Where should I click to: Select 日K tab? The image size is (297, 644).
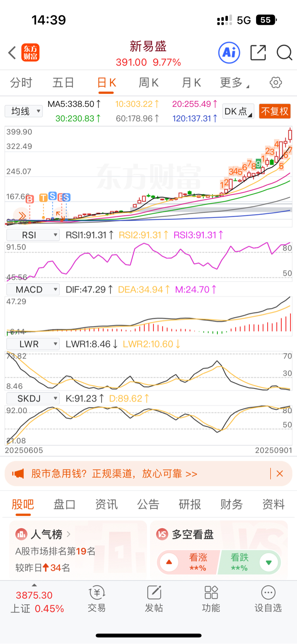[x=106, y=82]
